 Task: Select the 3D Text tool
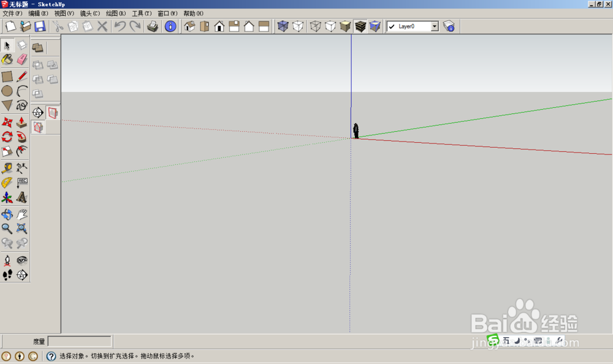point(21,197)
